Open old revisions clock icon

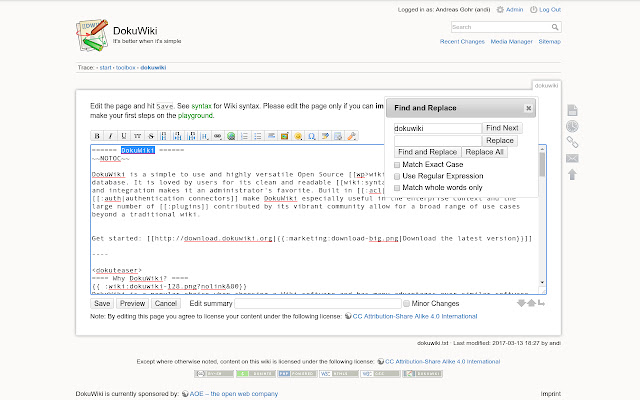[572, 126]
